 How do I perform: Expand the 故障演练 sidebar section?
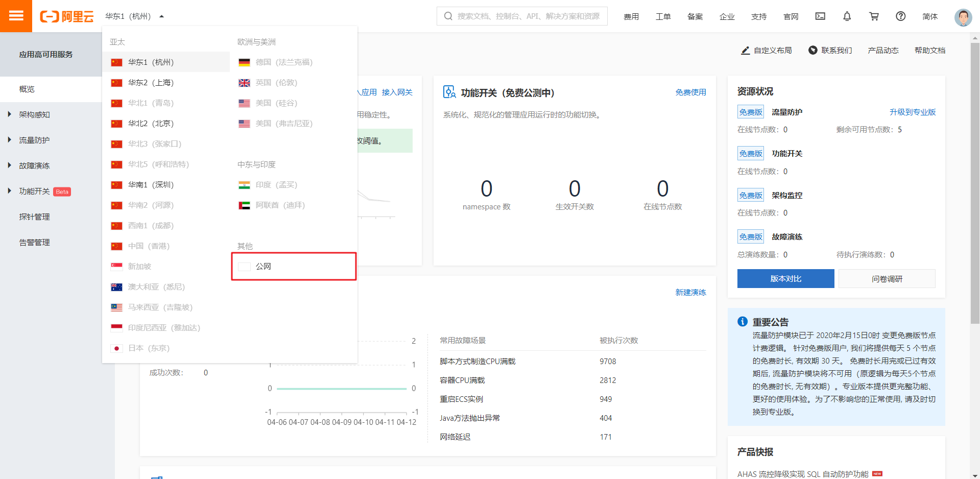10,165
